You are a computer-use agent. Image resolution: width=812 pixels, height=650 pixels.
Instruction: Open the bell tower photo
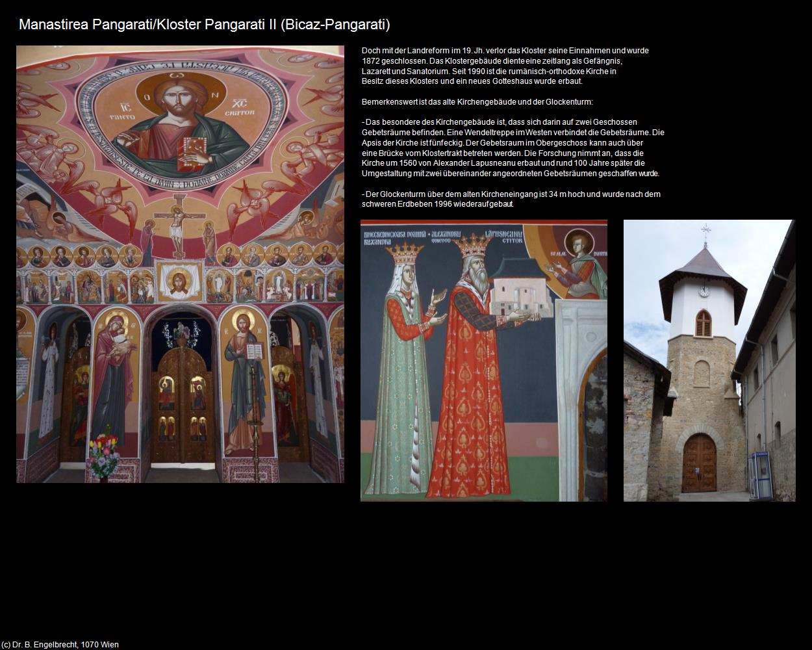tap(709, 361)
